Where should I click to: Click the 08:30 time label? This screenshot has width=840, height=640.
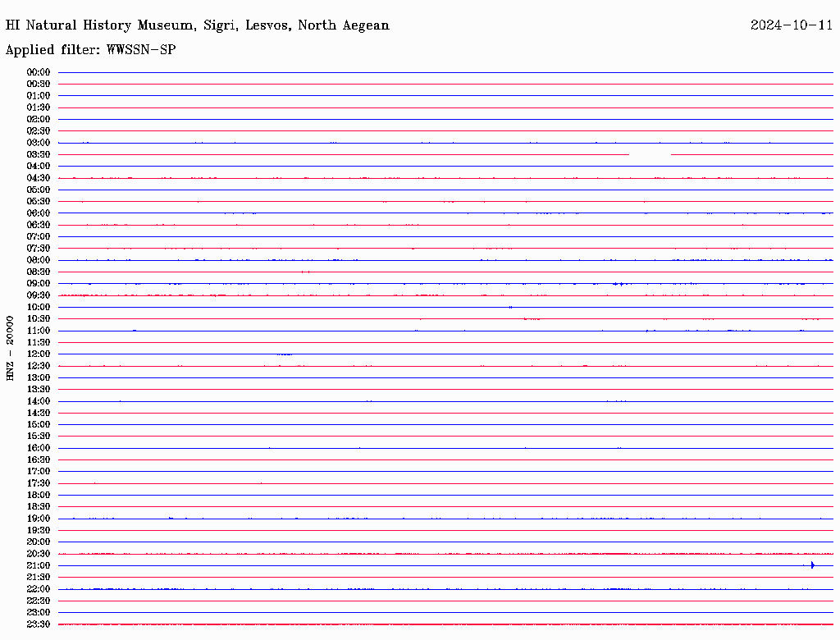(39, 272)
